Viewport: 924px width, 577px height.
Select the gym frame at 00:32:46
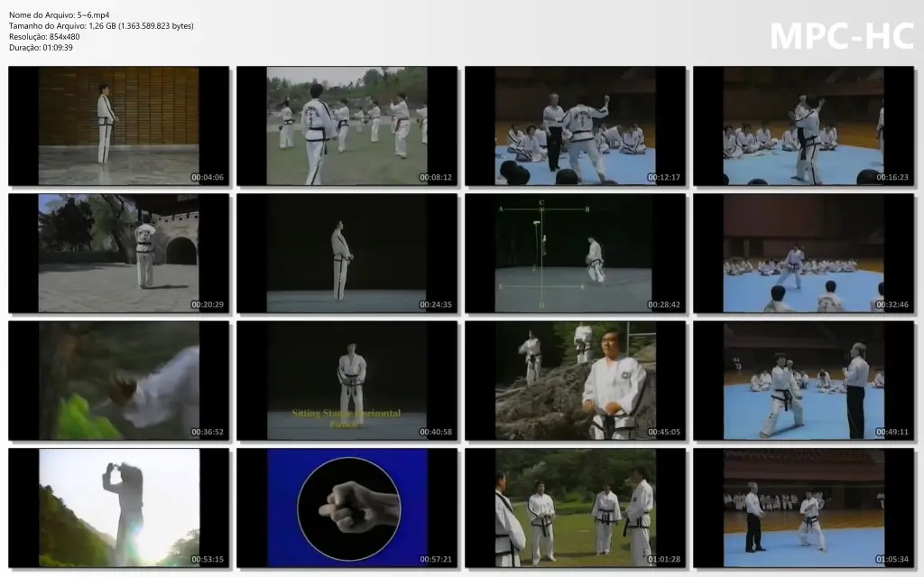tap(803, 253)
